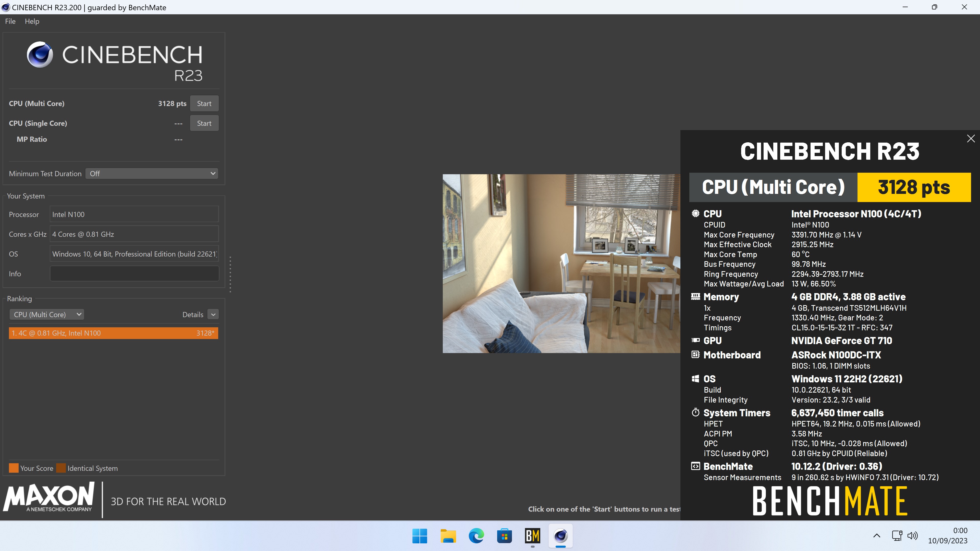Click the empty Info input field
This screenshot has width=980, height=551.
tap(134, 274)
